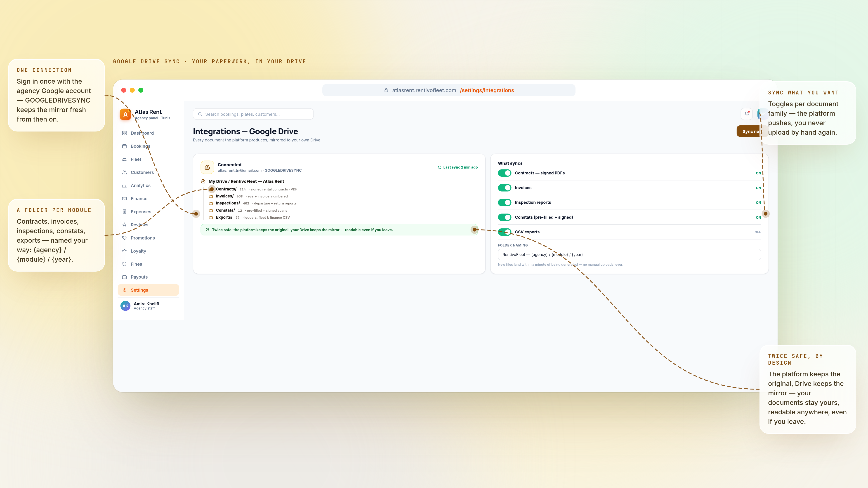Focus the search bookings field

(253, 114)
